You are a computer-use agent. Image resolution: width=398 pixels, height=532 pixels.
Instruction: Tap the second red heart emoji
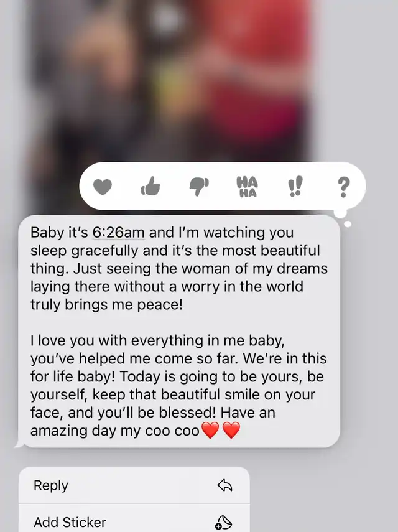coord(231,430)
